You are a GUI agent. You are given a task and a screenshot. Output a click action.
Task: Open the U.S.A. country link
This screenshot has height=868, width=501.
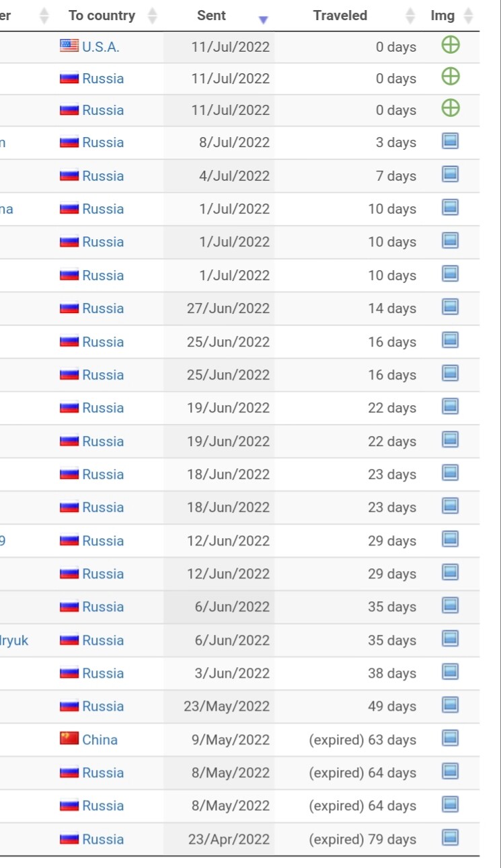pos(101,46)
